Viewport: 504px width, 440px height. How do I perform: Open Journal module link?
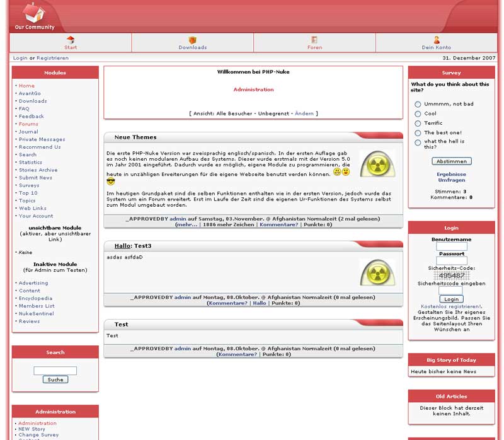pos(28,132)
